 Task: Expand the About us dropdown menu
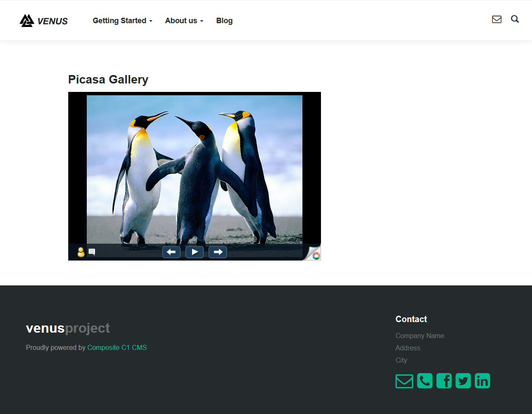click(x=184, y=21)
